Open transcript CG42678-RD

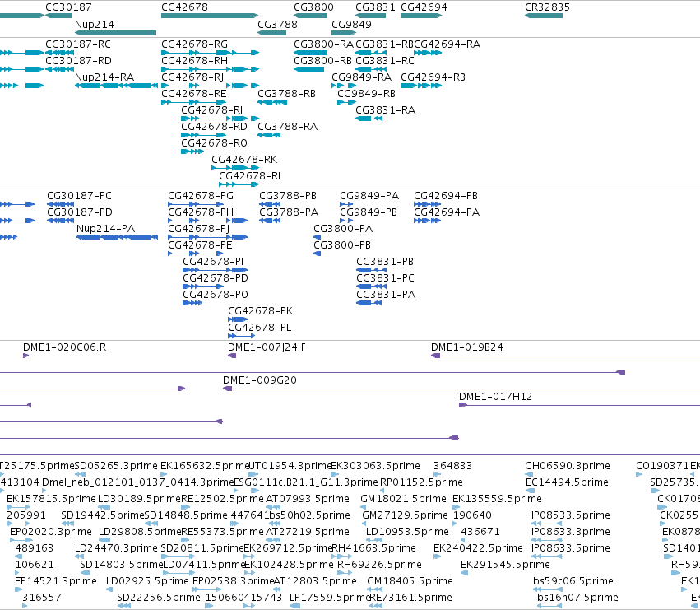coord(215,127)
